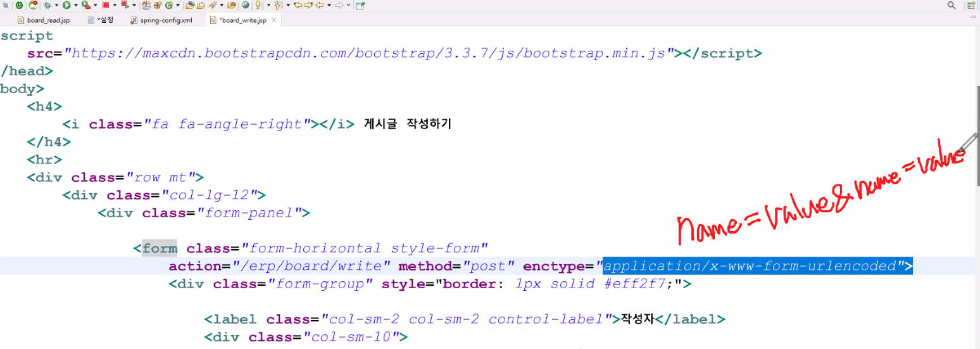Click the Run with toolbox coverage icon
Image resolution: width=980 pixels, height=349 pixels.
(86, 5)
